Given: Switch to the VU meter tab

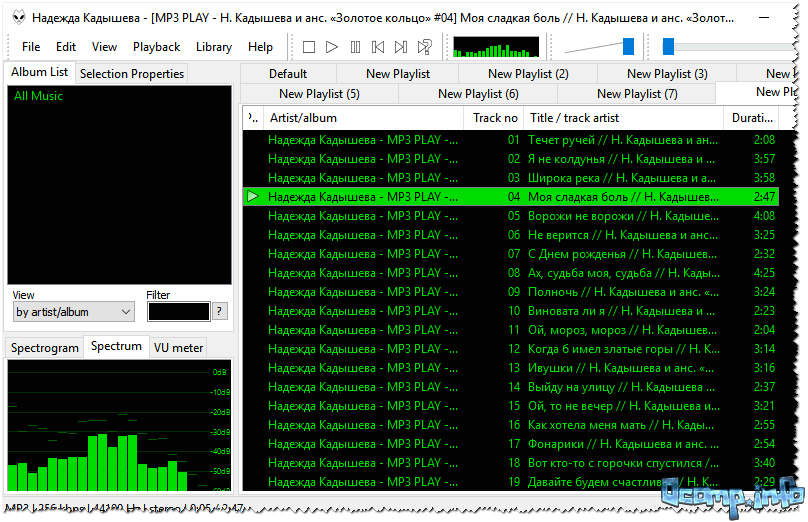Looking at the screenshot, I should tap(178, 348).
